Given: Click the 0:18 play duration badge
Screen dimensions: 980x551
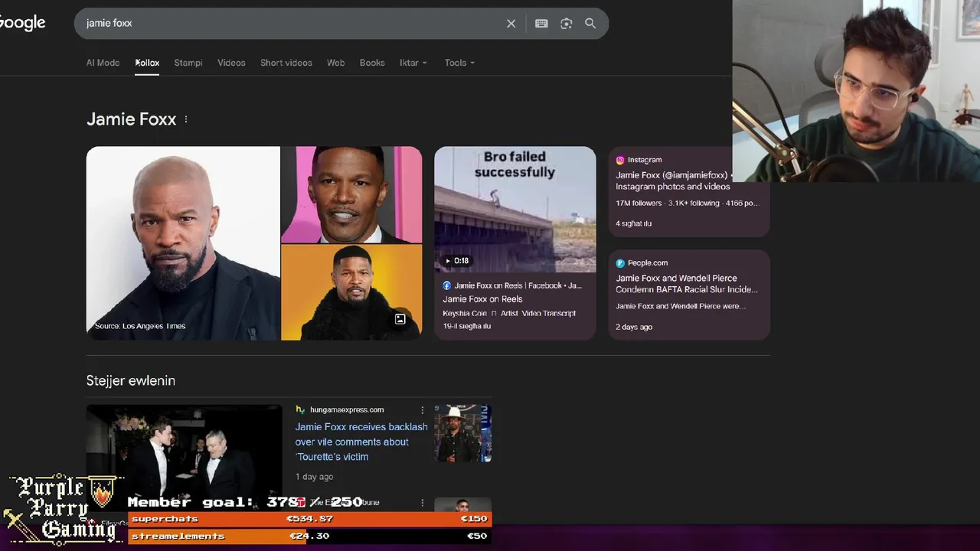Looking at the screenshot, I should [456, 261].
